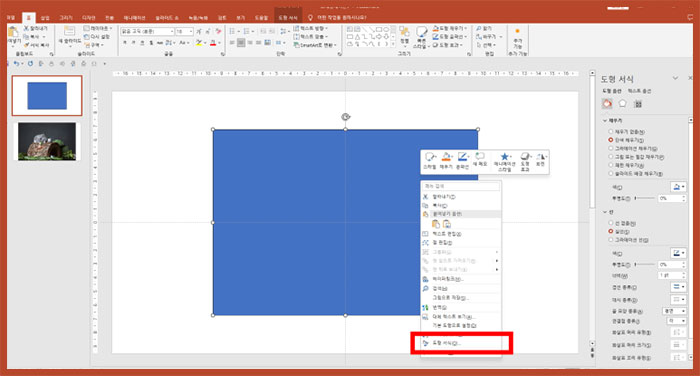Click the Add-ins orange icon in the ribbon
This screenshot has height=376, width=700.
[517, 31]
